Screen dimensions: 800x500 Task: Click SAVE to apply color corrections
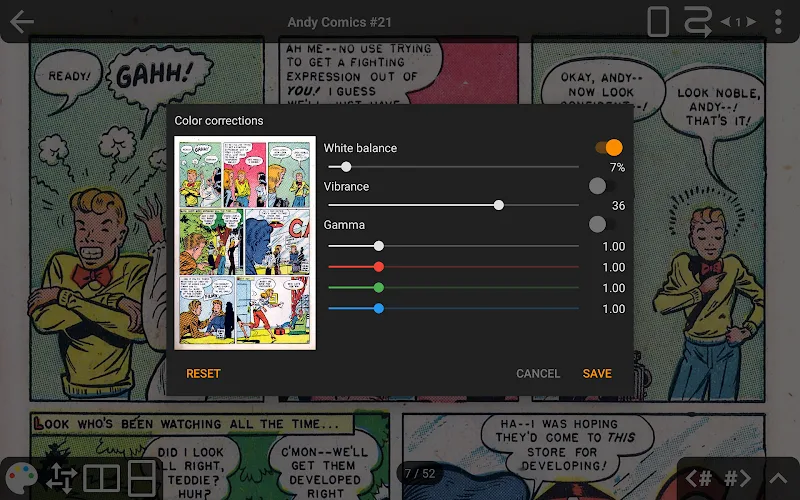point(597,373)
